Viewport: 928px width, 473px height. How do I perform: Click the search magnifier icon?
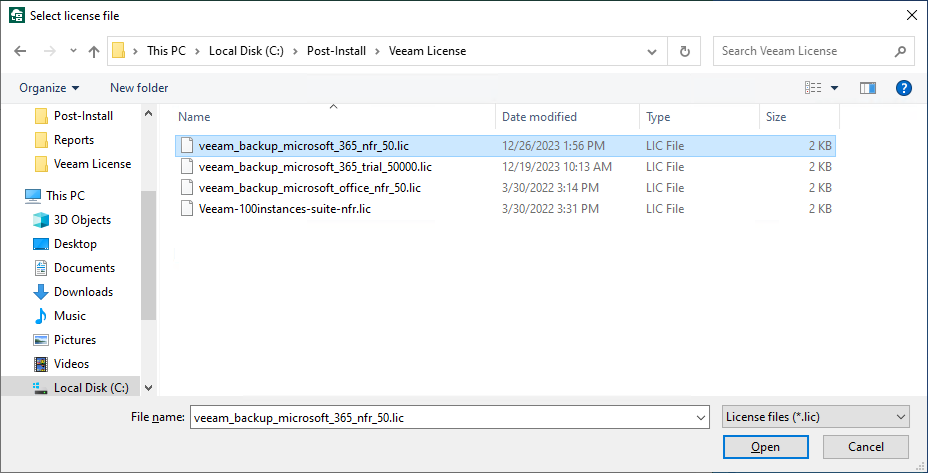(x=900, y=52)
